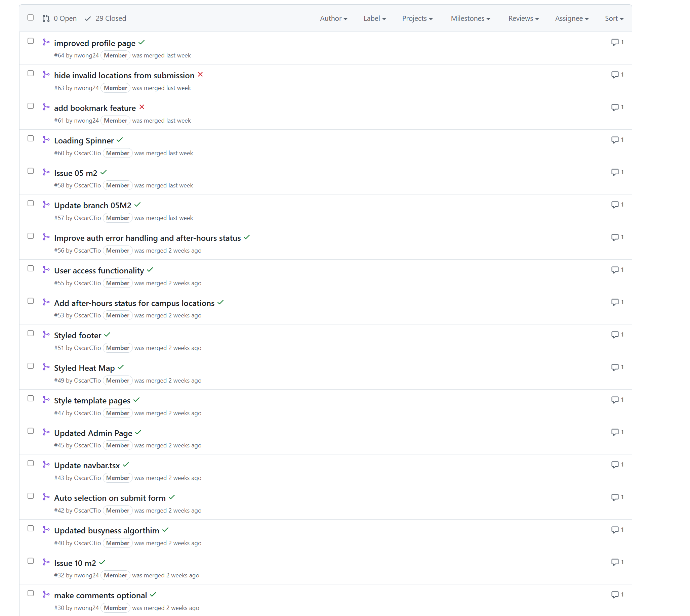Image resolution: width=690 pixels, height=616 pixels.
Task: Click red X status on add bookmark feature
Action: pyautogui.click(x=142, y=107)
